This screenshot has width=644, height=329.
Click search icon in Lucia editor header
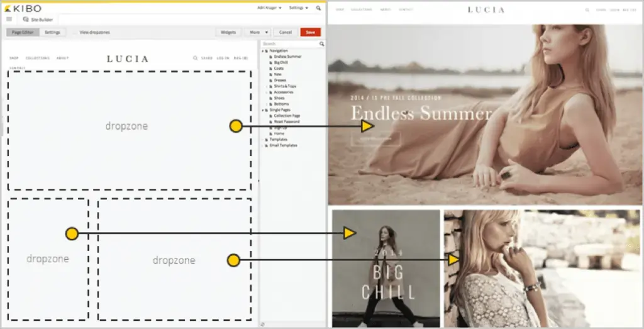click(196, 59)
